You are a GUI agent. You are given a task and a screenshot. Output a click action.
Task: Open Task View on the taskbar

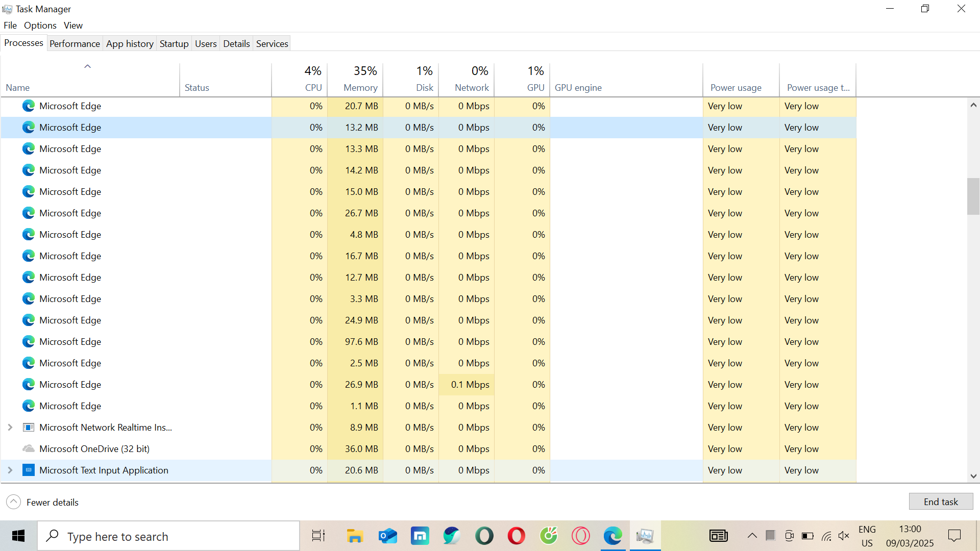click(318, 536)
